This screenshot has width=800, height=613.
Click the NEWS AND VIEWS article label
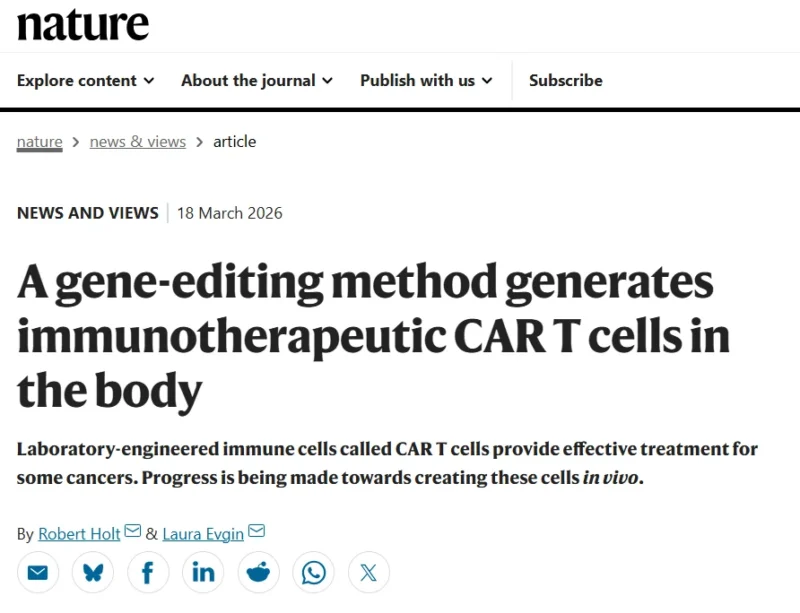(x=88, y=213)
